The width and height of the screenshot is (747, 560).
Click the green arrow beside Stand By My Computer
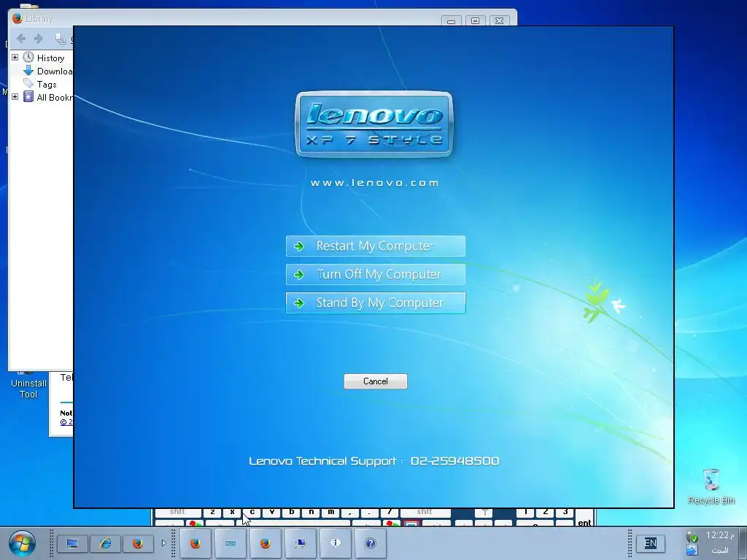(x=299, y=303)
